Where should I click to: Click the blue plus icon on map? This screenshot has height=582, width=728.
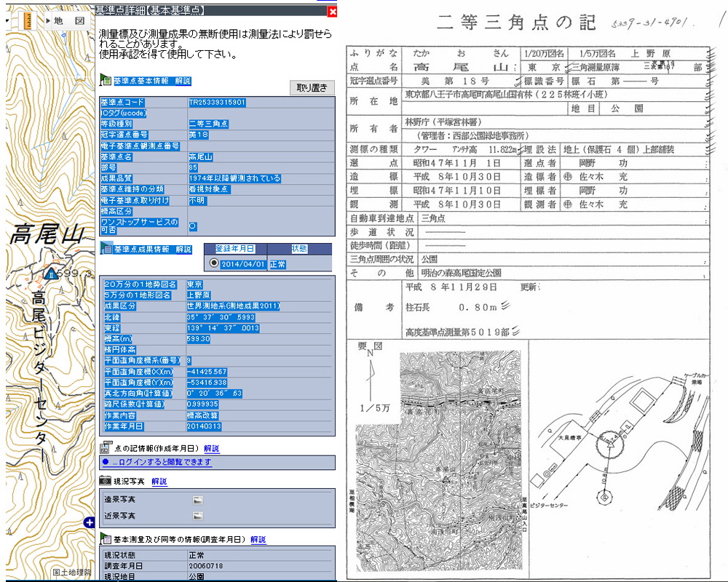click(x=89, y=522)
